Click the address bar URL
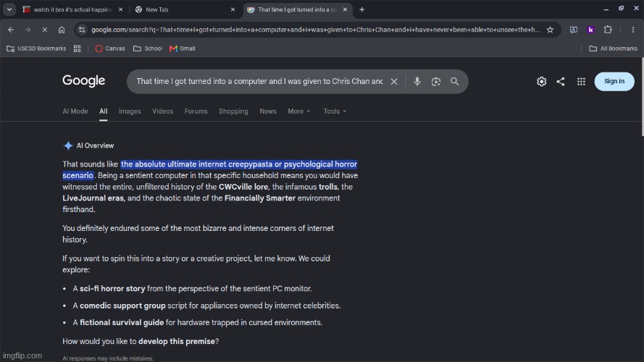The image size is (644, 362). pos(315,30)
